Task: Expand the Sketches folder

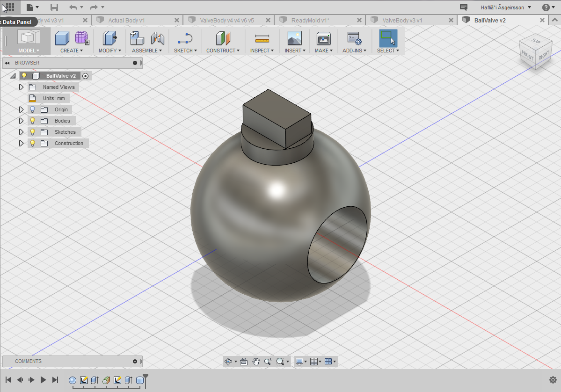Action: (x=21, y=132)
